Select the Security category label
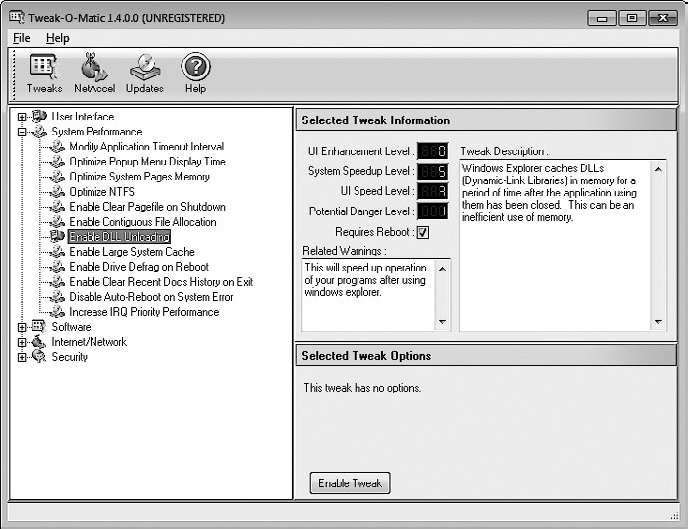Viewport: 688px width, 529px height. click(x=70, y=357)
